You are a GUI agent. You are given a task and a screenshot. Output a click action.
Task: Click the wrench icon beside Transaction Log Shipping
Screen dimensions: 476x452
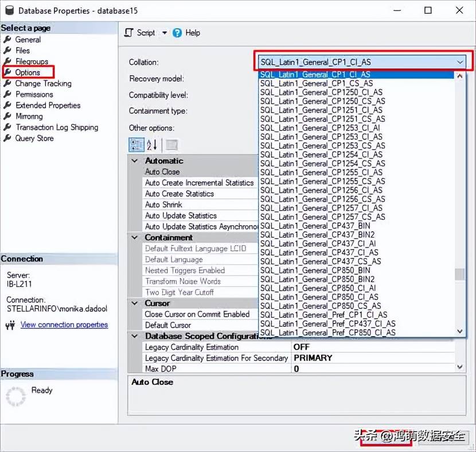point(7,127)
